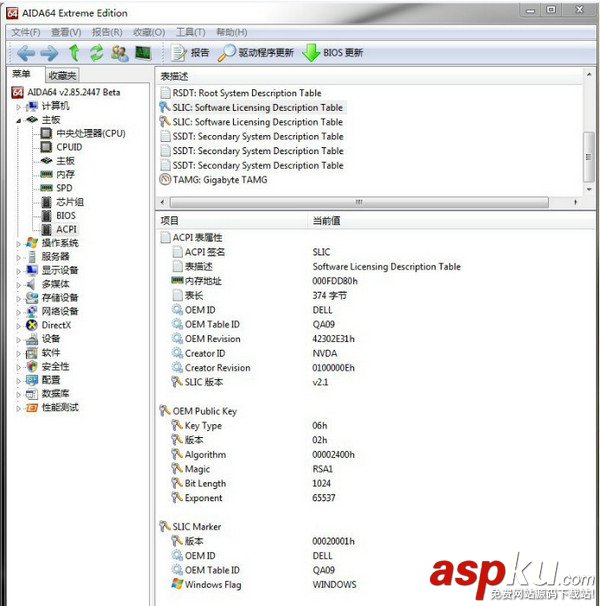This screenshot has width=600, height=606.
Task: Select SPD in the tree
Action: click(x=56, y=188)
